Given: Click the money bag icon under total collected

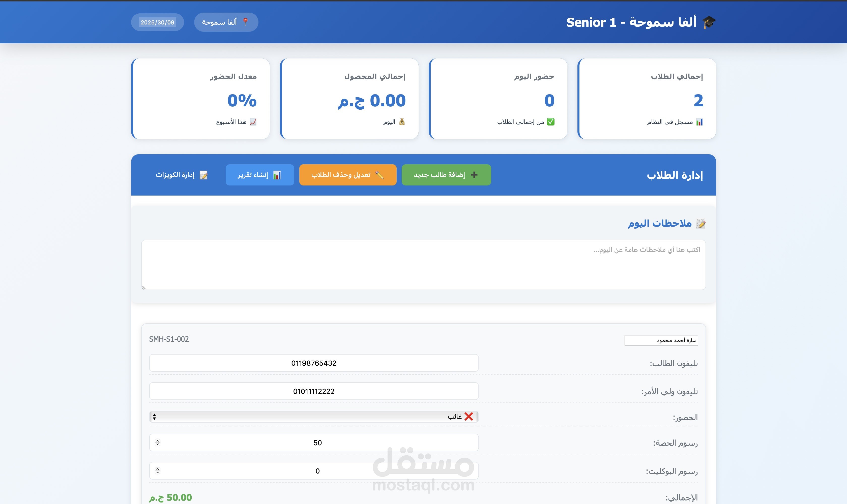Looking at the screenshot, I should pyautogui.click(x=402, y=122).
